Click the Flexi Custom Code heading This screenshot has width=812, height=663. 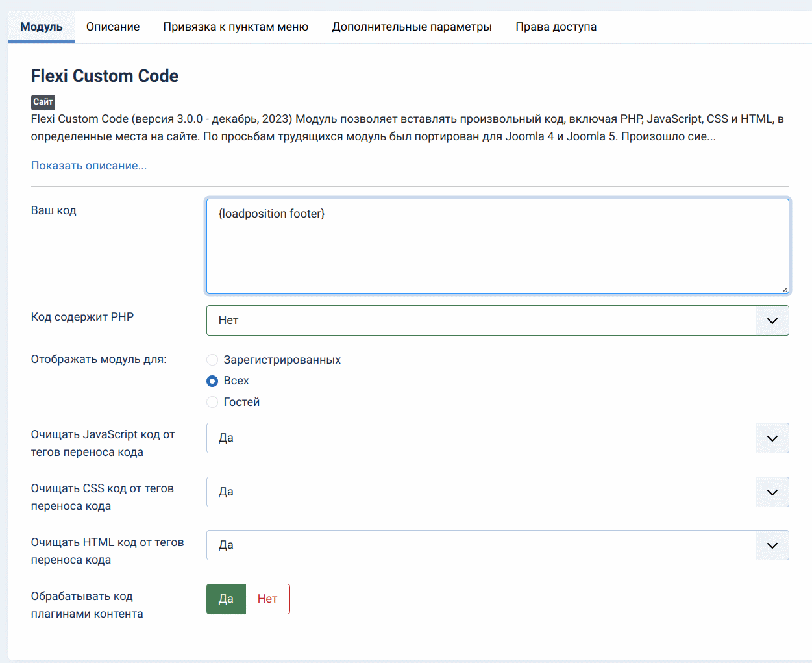[105, 76]
